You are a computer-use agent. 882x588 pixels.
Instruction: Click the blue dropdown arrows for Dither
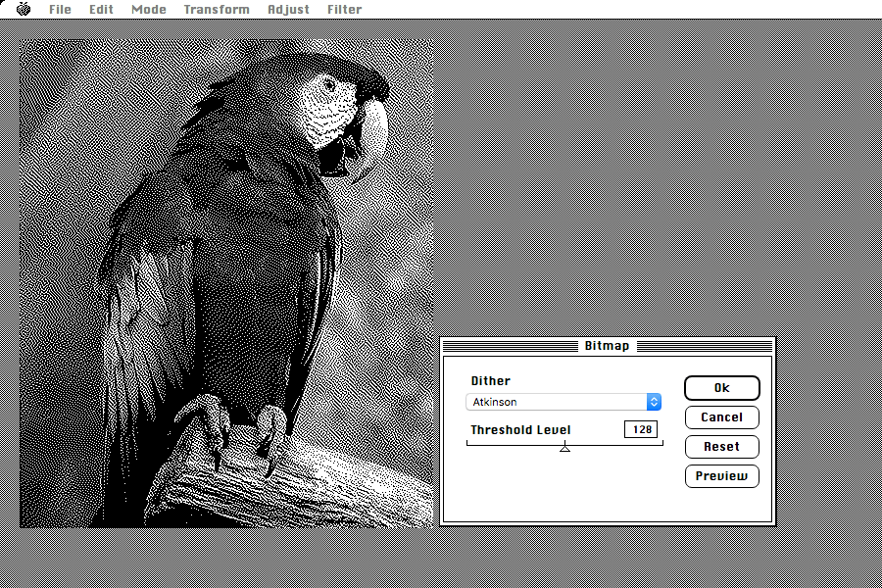[654, 402]
